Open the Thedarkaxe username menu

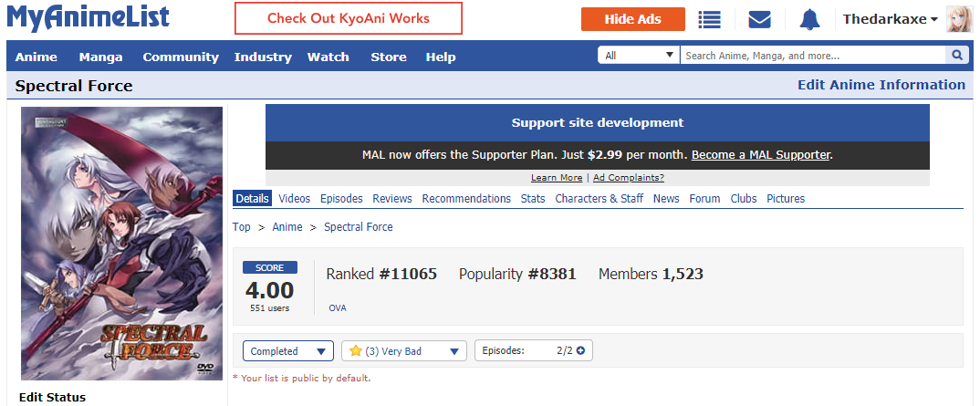coord(890,19)
